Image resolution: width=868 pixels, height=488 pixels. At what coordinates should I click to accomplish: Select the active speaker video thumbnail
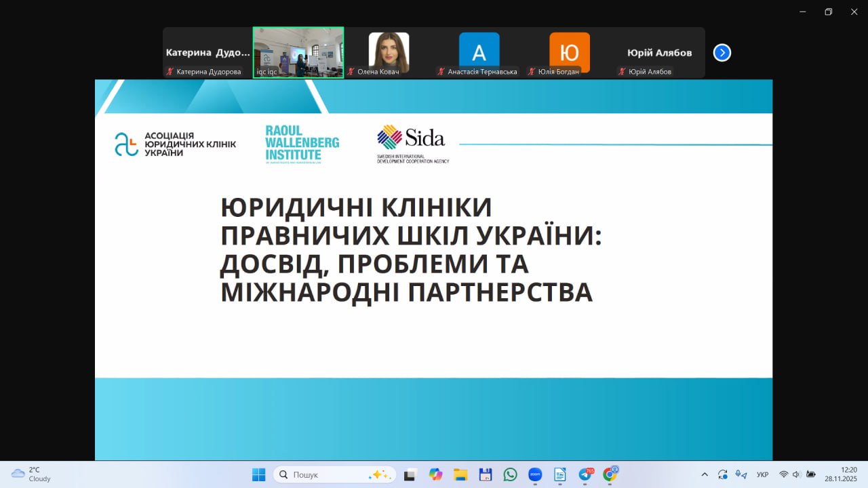298,53
